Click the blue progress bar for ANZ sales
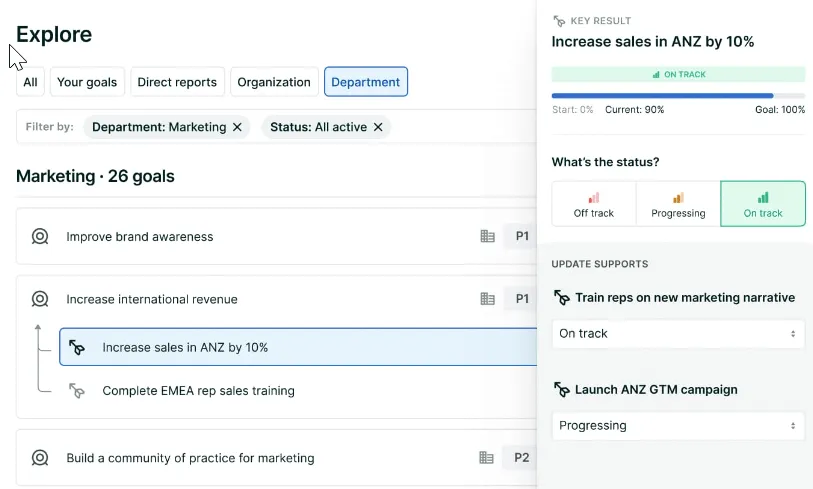The height and width of the screenshot is (489, 813). [x=662, y=96]
